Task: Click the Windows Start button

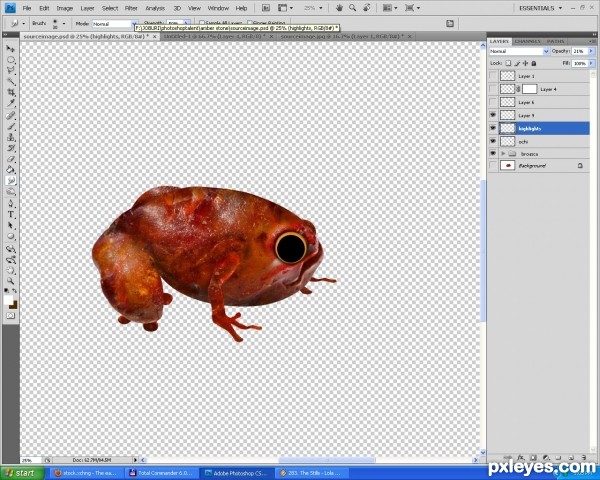Action: tap(20, 473)
